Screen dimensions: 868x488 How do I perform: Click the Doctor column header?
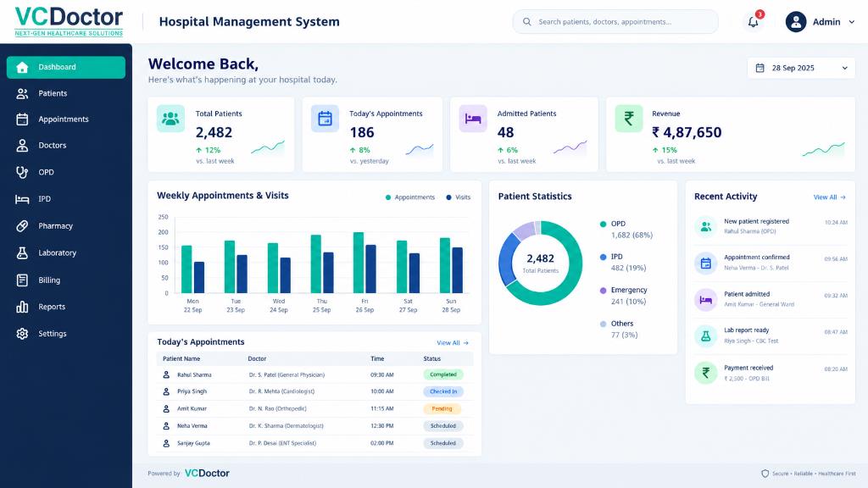coord(257,359)
